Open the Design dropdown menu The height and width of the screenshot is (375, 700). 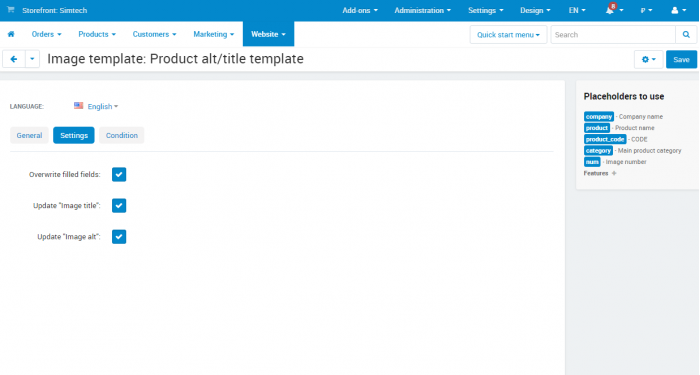[x=535, y=10]
